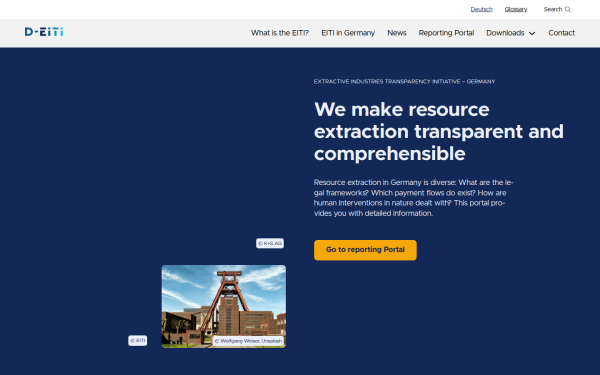
Task: Click the Go to reporting Portal button
Action: 365,250
